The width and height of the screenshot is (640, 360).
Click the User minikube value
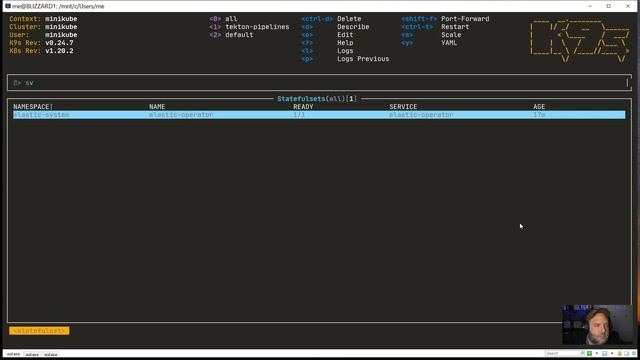tap(61, 35)
